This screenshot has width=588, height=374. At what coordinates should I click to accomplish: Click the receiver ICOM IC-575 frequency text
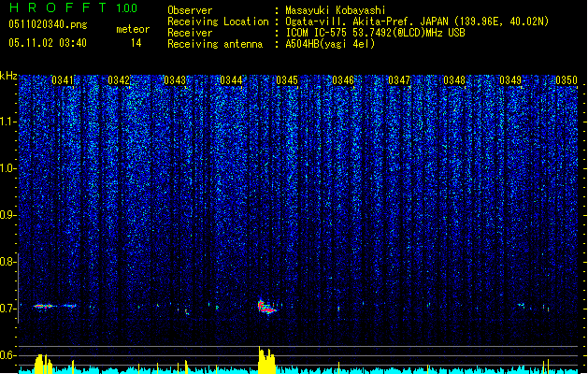tap(375, 33)
